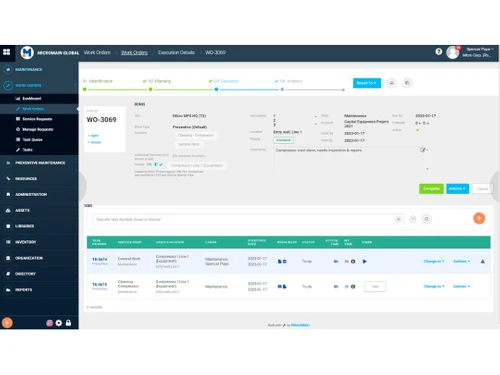Open Actions dropdown on the TK-5675 row
The height and width of the screenshot is (375, 500).
[461, 286]
